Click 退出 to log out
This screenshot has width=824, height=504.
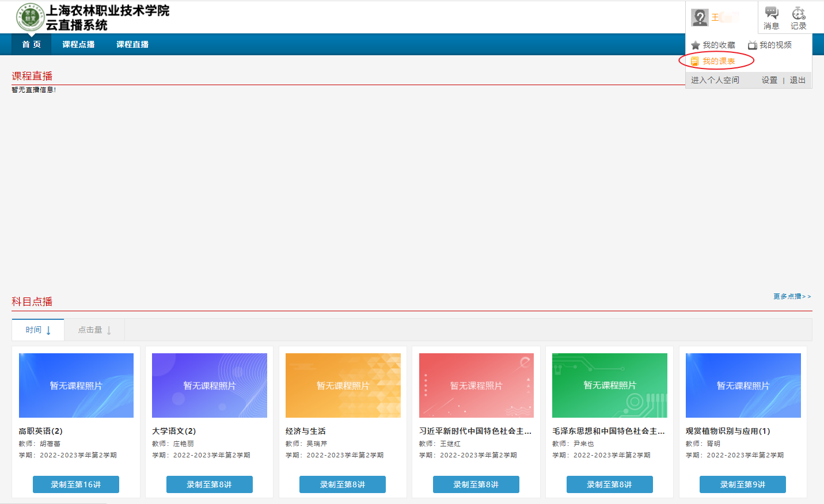click(x=798, y=80)
